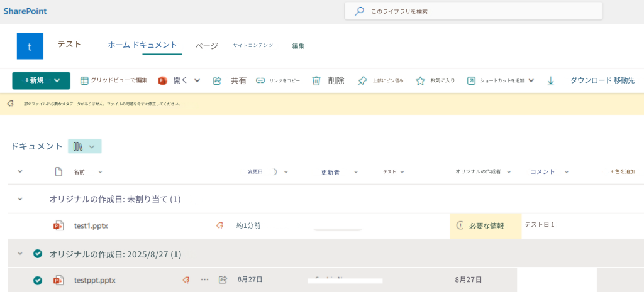Focus the 'このライブラリを検索' search field
This screenshot has height=292, width=644.
474,11
